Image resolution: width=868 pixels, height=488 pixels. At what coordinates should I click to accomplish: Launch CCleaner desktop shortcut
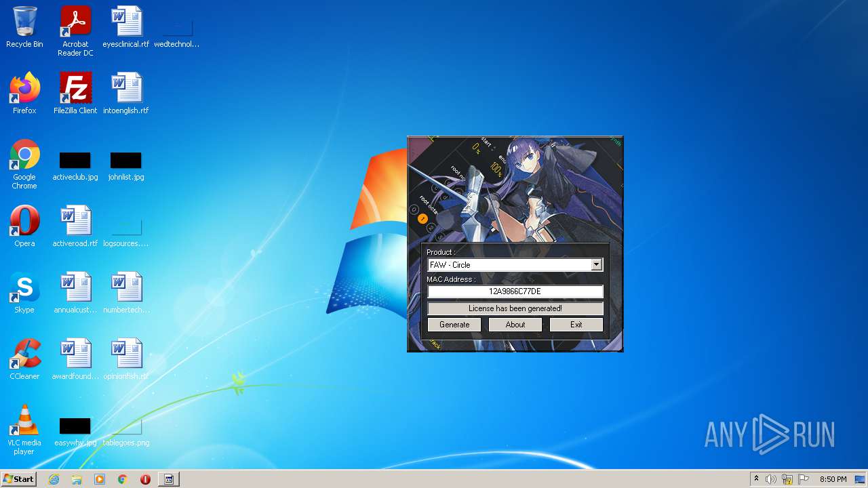[24, 359]
